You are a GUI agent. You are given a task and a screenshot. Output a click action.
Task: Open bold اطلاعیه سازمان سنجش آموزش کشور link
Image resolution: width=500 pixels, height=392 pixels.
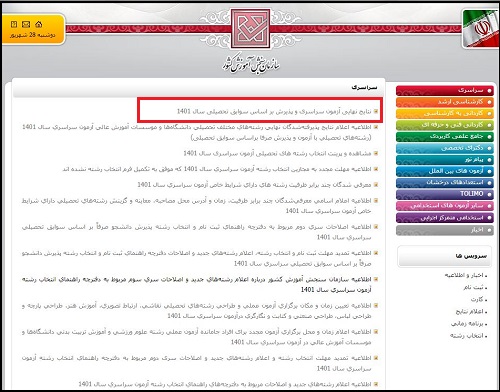197,284
